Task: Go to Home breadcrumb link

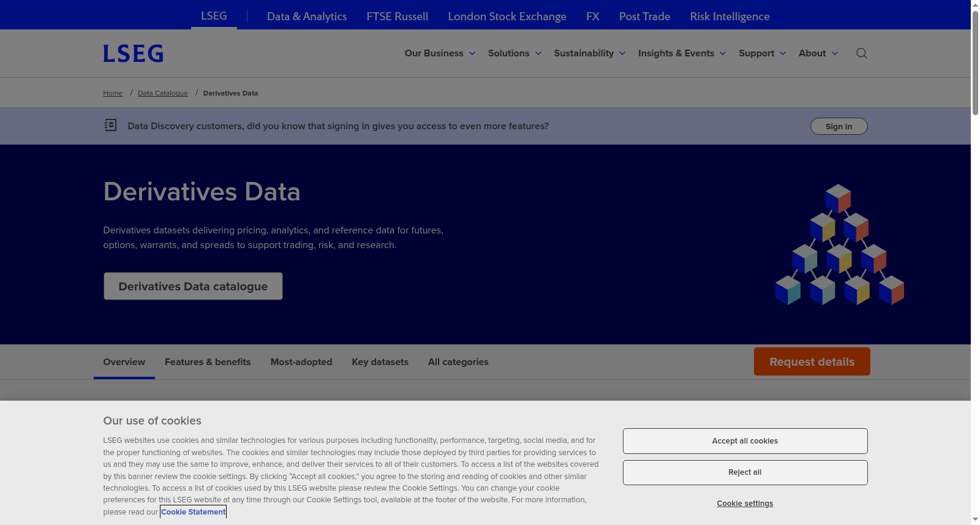Action: pos(113,93)
